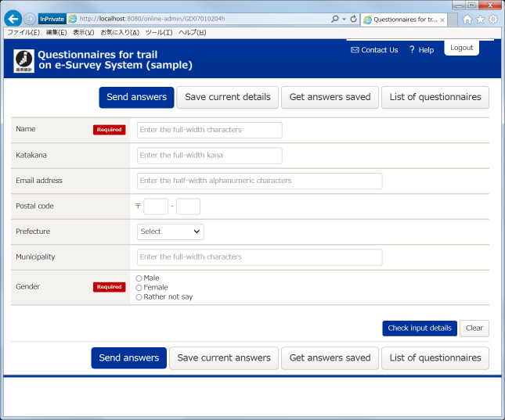Click the refresh icon in address bar
The width and height of the screenshot is (505, 420).
pyautogui.click(x=353, y=19)
